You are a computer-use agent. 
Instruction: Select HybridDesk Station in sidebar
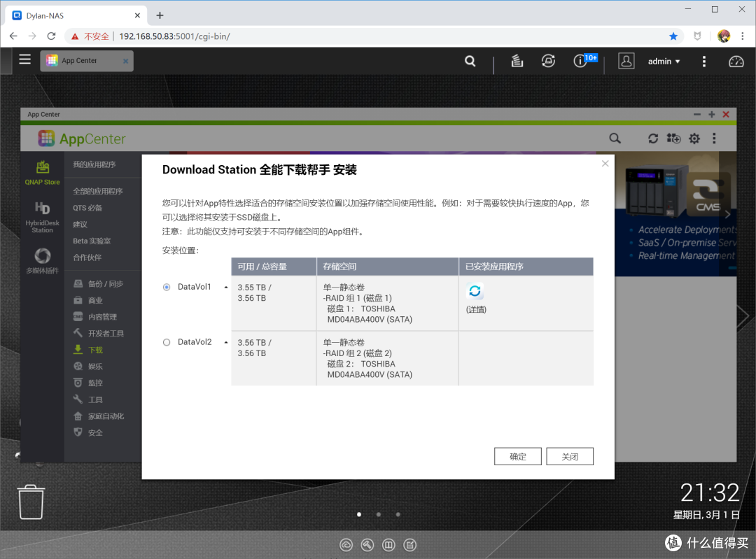pyautogui.click(x=43, y=218)
